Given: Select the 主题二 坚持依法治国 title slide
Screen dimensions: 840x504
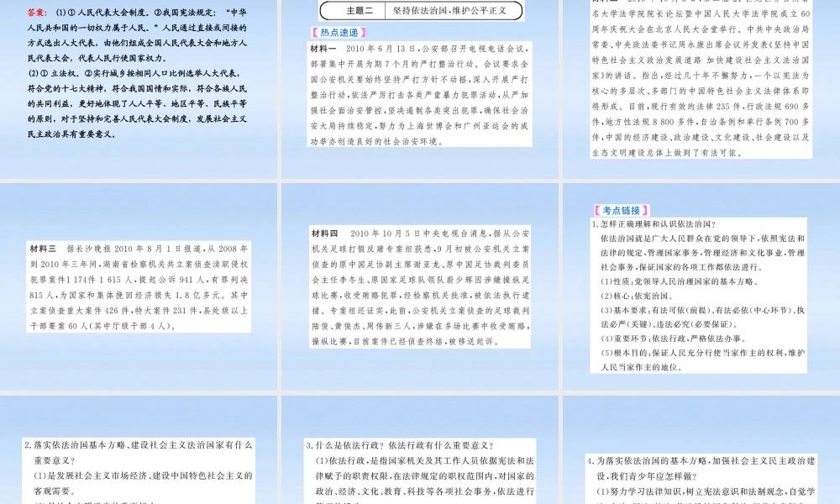Looking at the screenshot, I should coord(420,88).
